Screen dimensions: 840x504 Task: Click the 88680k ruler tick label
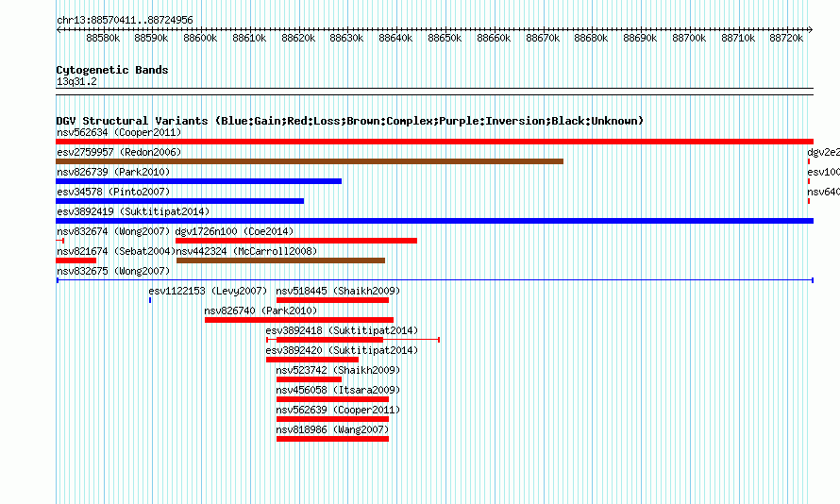click(x=591, y=39)
